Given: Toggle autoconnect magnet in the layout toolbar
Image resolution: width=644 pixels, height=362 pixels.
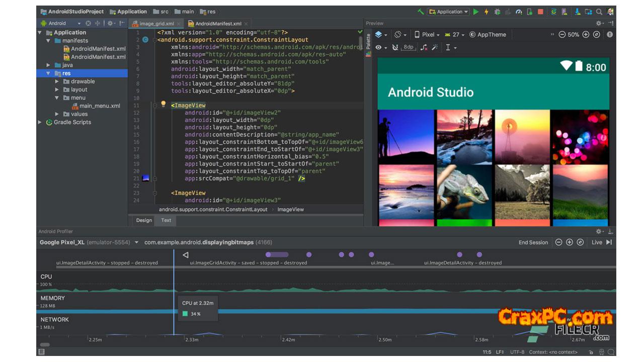Looking at the screenshot, I should click(x=395, y=47).
